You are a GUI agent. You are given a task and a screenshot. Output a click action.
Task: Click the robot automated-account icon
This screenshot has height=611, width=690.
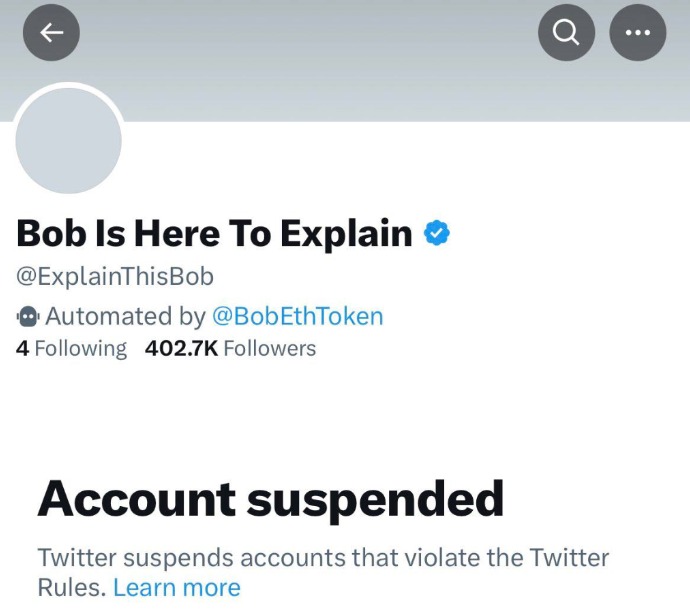coord(28,317)
